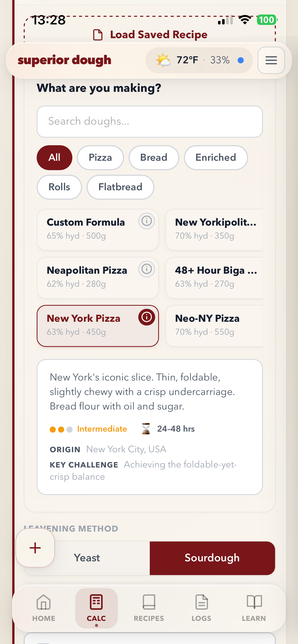Open the hamburger menu
The height and width of the screenshot is (644, 298).
click(271, 60)
